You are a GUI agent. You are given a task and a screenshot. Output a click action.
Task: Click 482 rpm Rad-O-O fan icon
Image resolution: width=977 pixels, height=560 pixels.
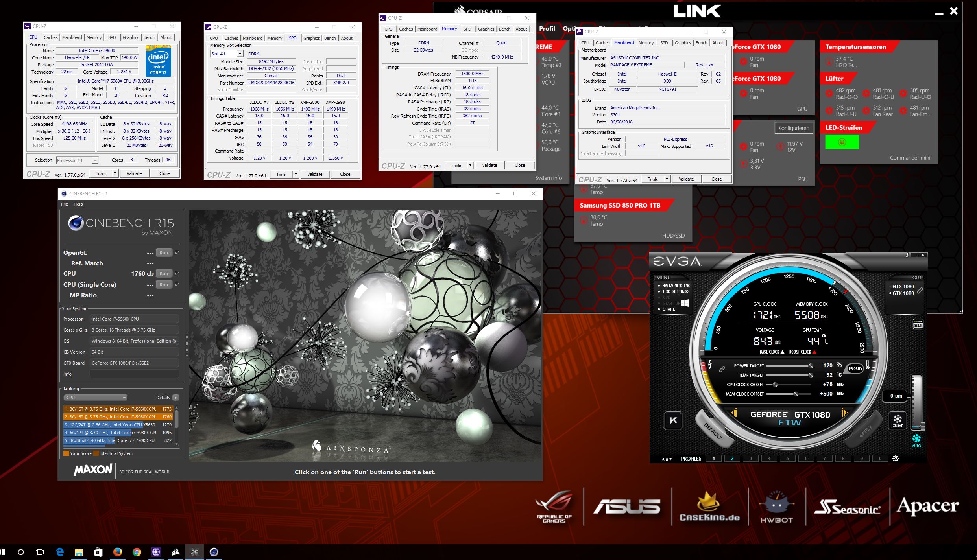(829, 94)
